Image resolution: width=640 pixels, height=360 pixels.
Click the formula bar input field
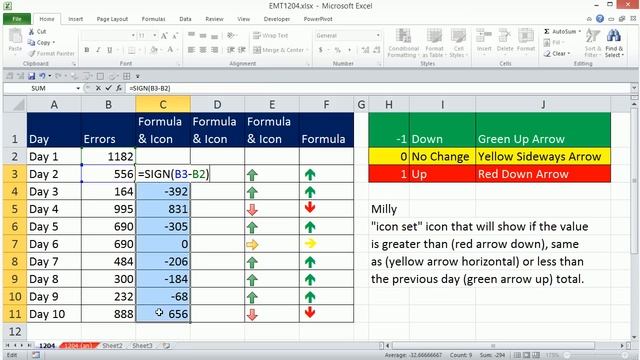(378, 88)
